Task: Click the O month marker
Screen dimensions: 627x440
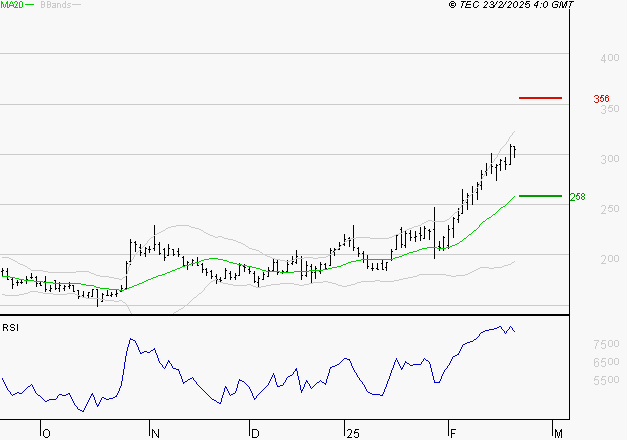Action: pyautogui.click(x=46, y=434)
